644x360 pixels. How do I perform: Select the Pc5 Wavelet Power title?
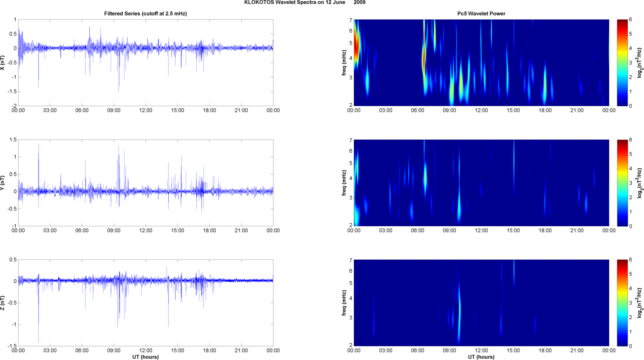pyautogui.click(x=481, y=14)
